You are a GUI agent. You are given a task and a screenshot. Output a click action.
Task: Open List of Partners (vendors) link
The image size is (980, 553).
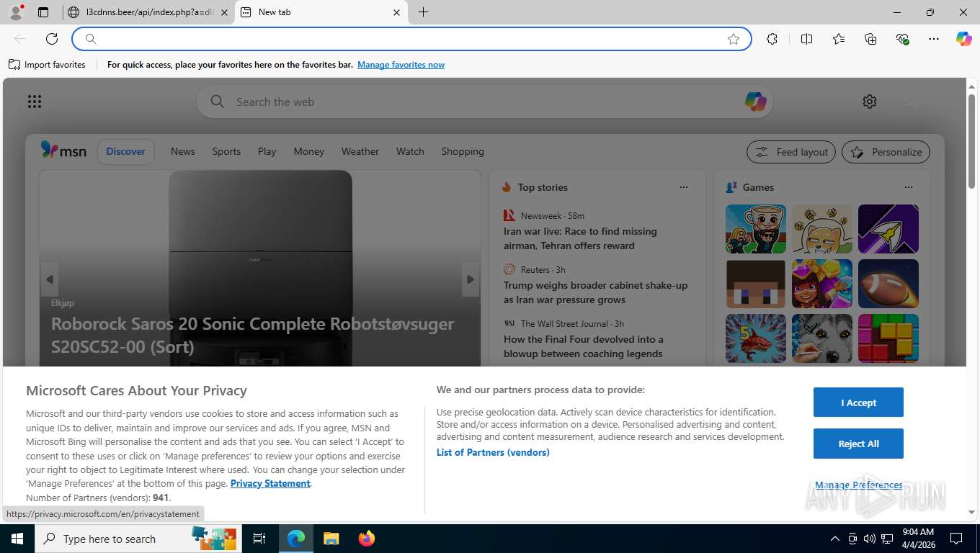[x=493, y=452]
